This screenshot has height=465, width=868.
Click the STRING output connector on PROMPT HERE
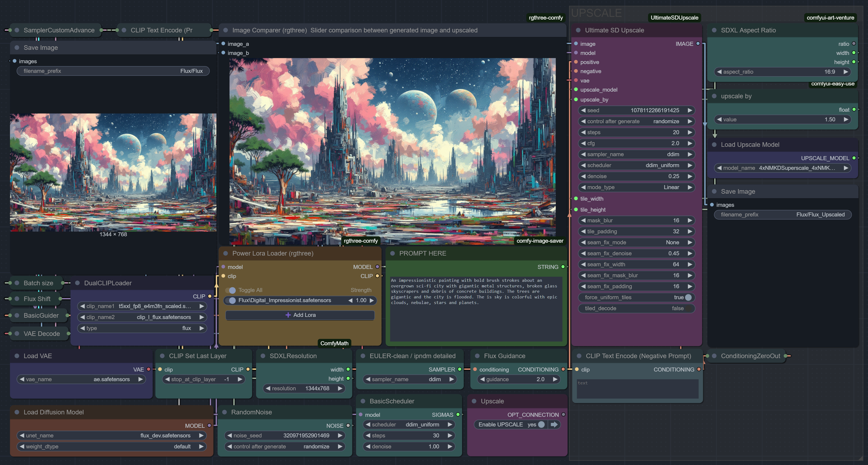point(563,267)
